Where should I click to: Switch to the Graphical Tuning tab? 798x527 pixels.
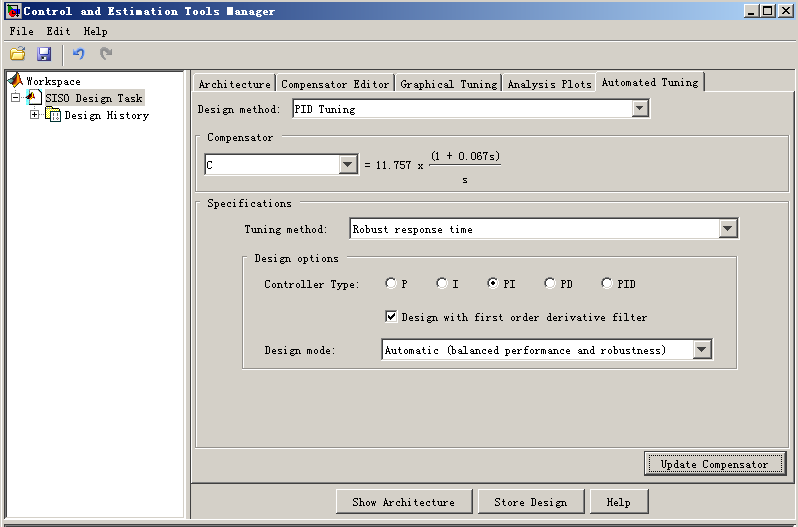[x=448, y=83]
